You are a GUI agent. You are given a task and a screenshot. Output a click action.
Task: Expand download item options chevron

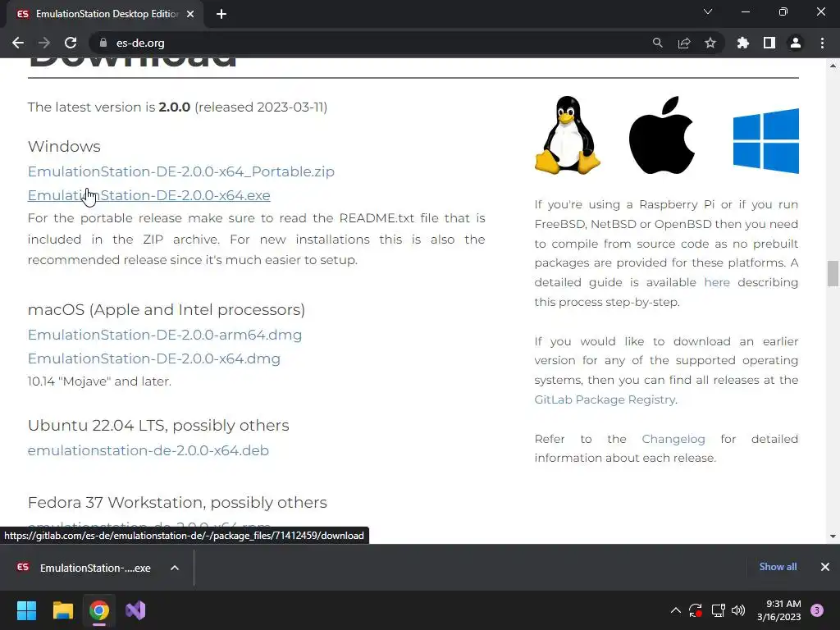(175, 568)
